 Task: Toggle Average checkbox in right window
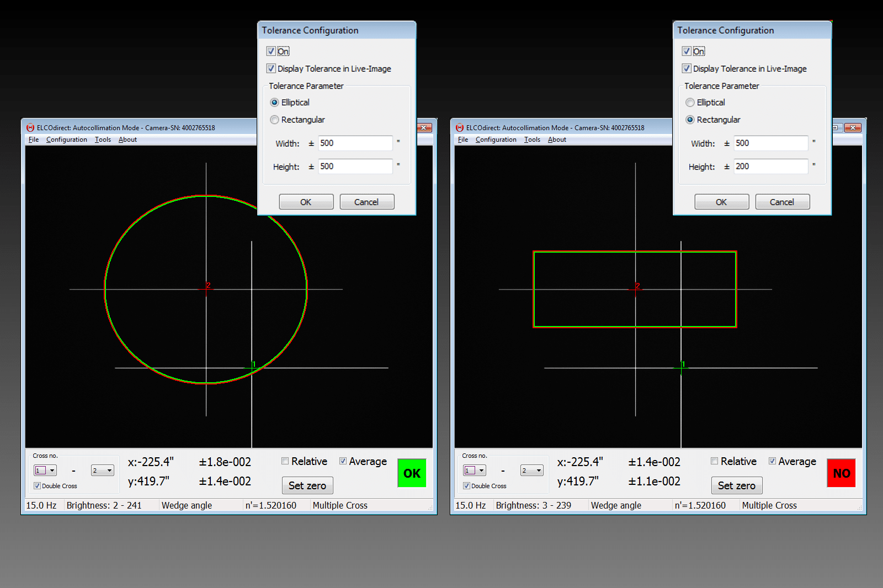pyautogui.click(x=772, y=461)
